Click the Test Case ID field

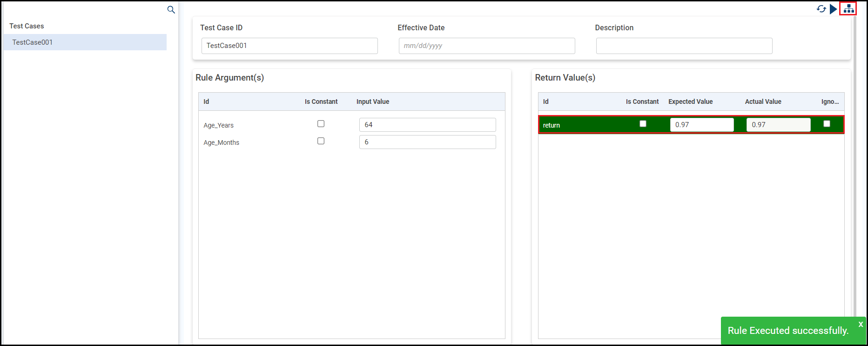pyautogui.click(x=289, y=46)
